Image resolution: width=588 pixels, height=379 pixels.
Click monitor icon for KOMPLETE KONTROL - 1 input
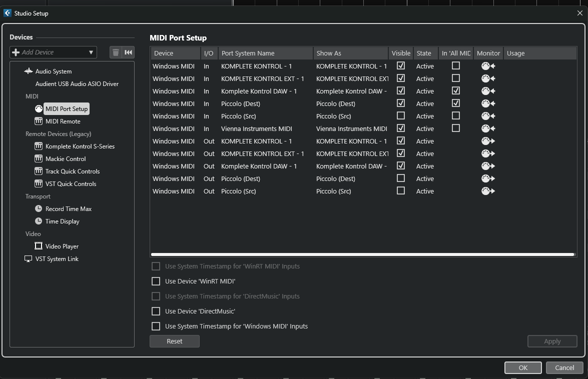click(488, 66)
